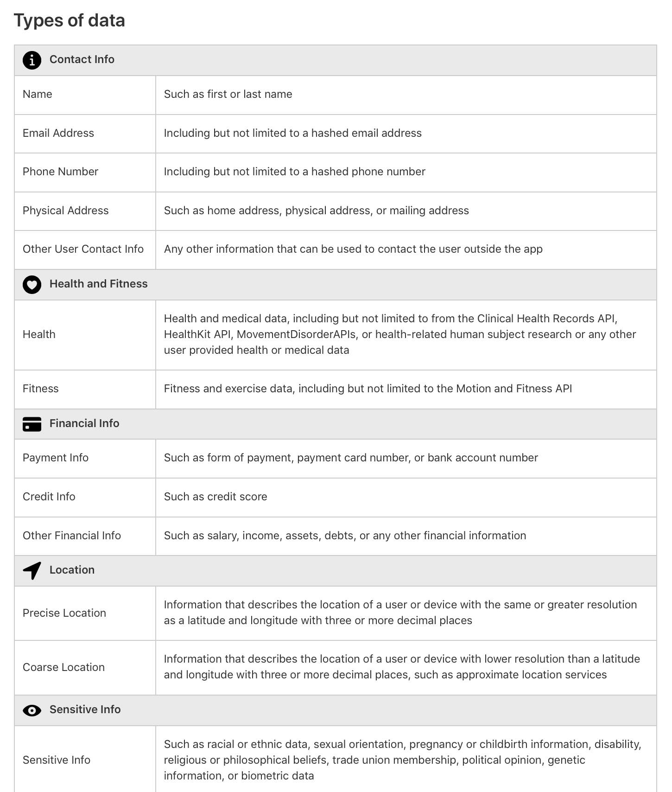
Task: Select the Health and Fitness header text
Action: click(x=98, y=284)
